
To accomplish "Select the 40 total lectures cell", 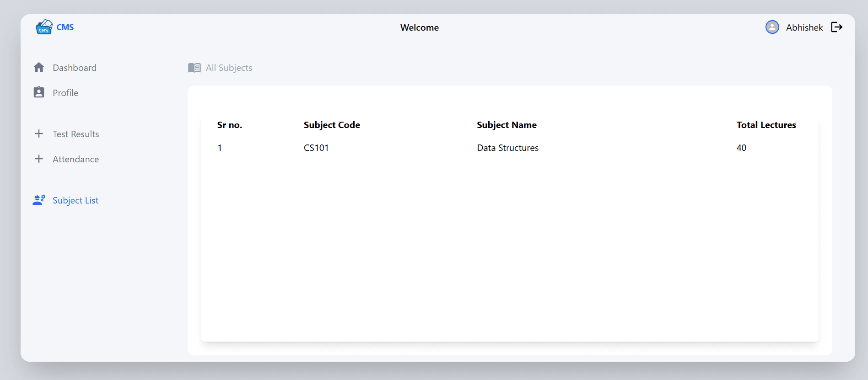I will pos(741,148).
